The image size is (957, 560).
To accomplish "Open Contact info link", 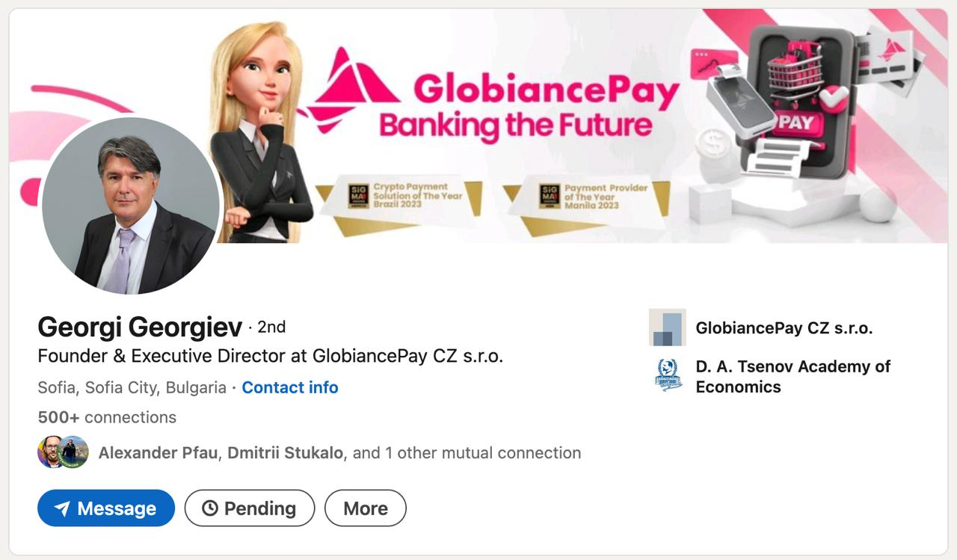I will [289, 387].
